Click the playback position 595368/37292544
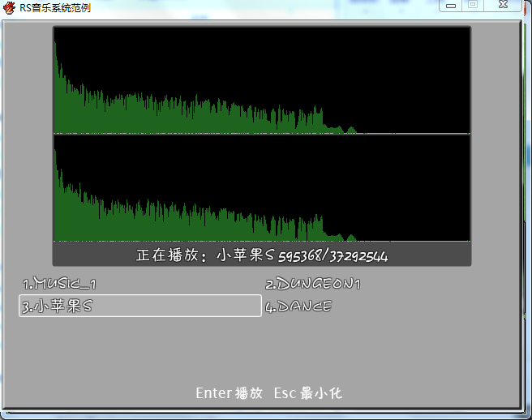 332,256
